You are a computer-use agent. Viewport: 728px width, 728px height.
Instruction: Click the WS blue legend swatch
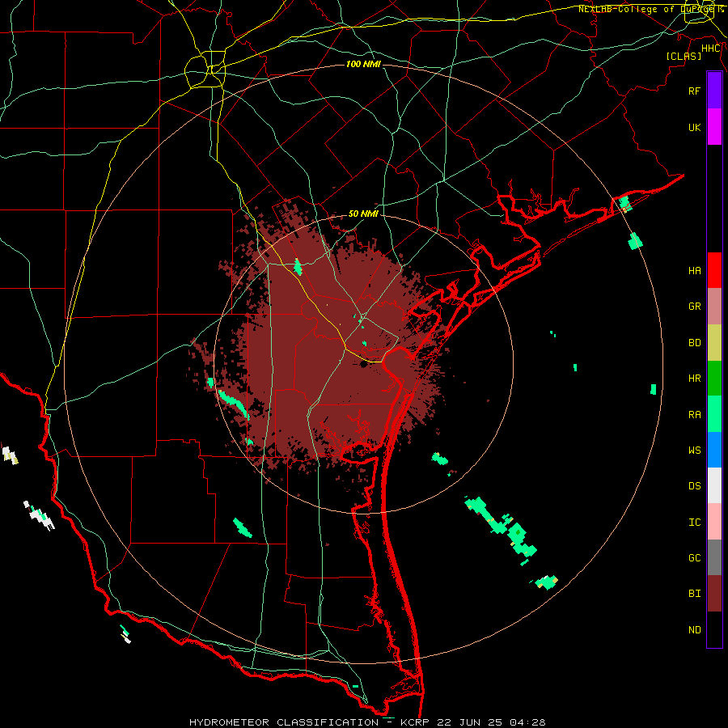[x=714, y=450]
